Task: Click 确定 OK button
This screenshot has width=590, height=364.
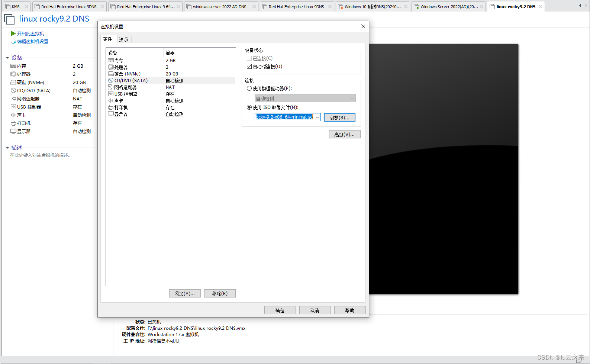Action: (280, 310)
